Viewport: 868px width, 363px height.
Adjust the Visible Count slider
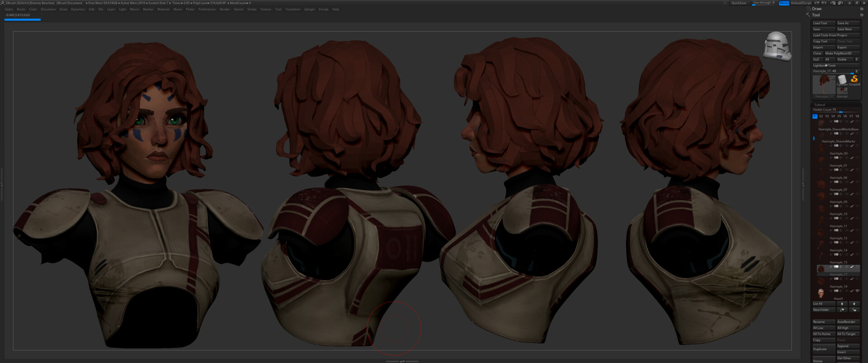coord(836,110)
